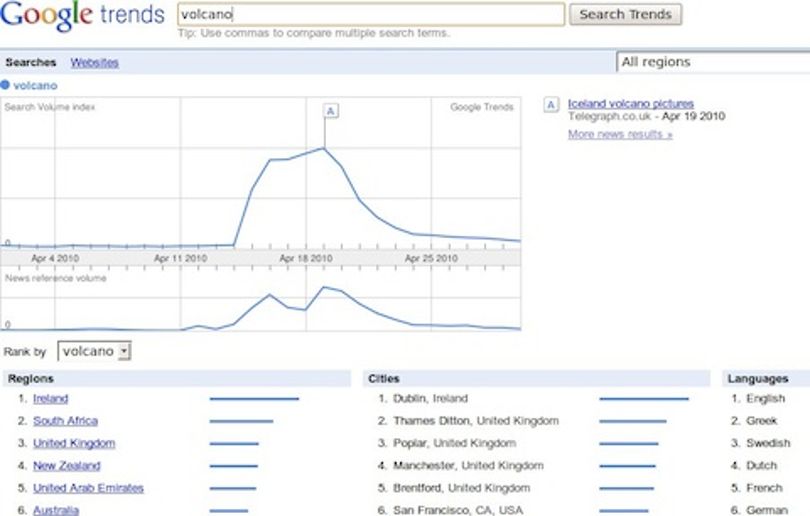810x516 pixels.
Task: Open the Australia region link
Action: click(x=56, y=510)
